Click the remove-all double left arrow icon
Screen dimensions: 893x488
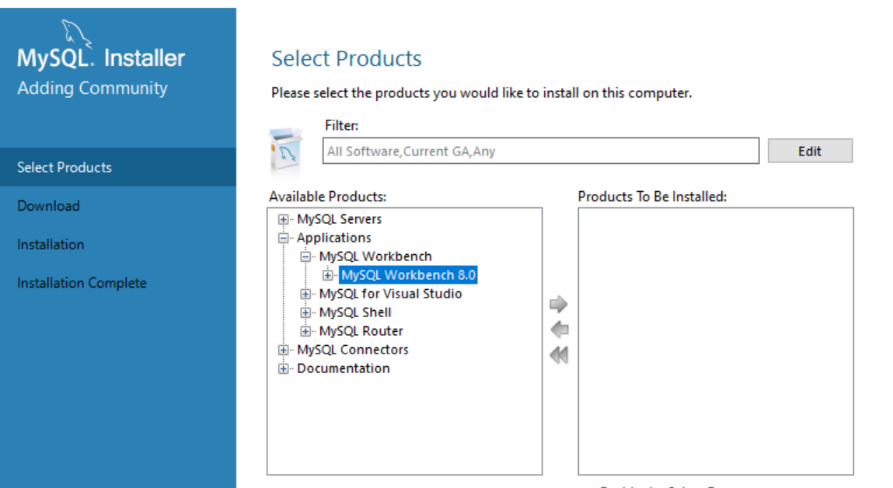[559, 355]
